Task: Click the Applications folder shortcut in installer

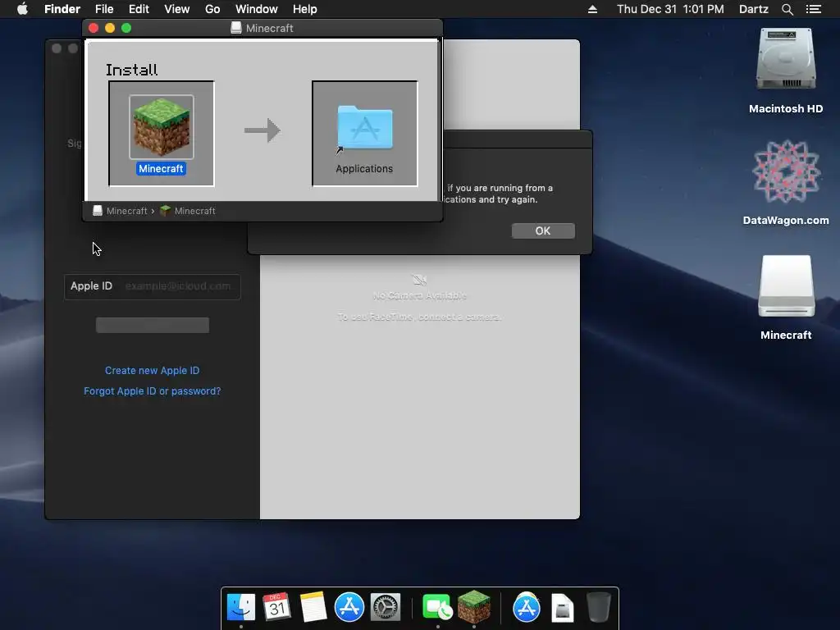Action: point(365,128)
